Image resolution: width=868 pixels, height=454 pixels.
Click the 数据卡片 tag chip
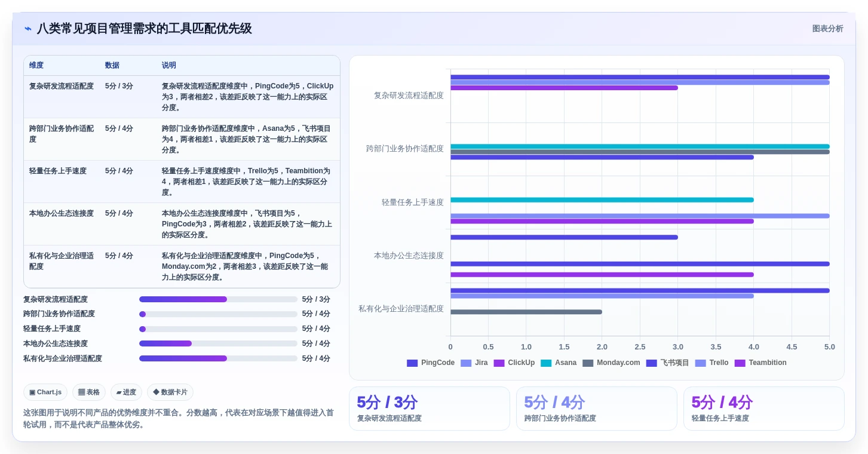pyautogui.click(x=170, y=392)
